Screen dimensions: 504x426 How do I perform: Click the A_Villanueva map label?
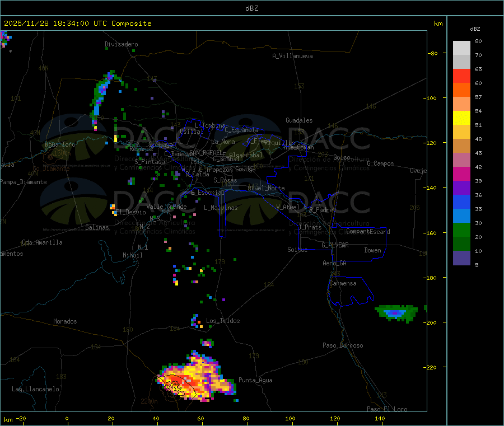292,56
